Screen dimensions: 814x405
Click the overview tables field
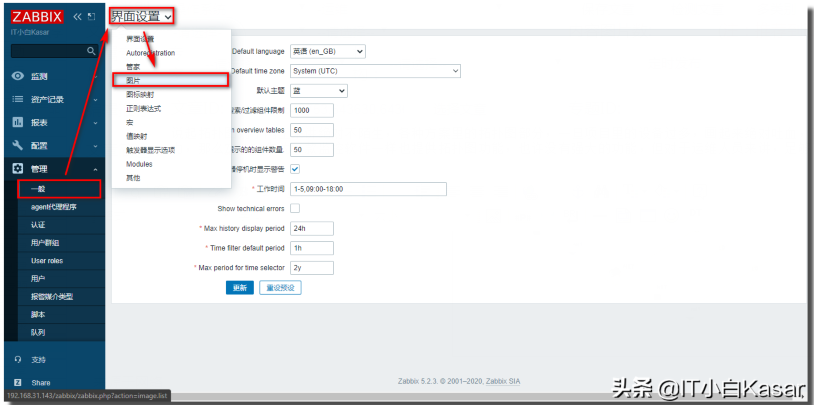coord(312,130)
